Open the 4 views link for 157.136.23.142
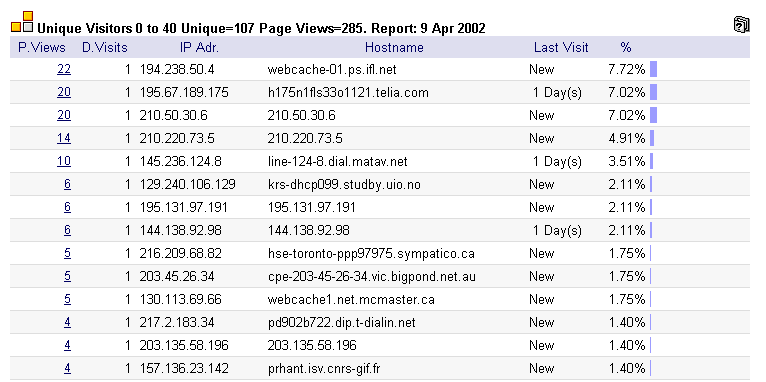Viewport: 766px width, 382px height. 67,368
